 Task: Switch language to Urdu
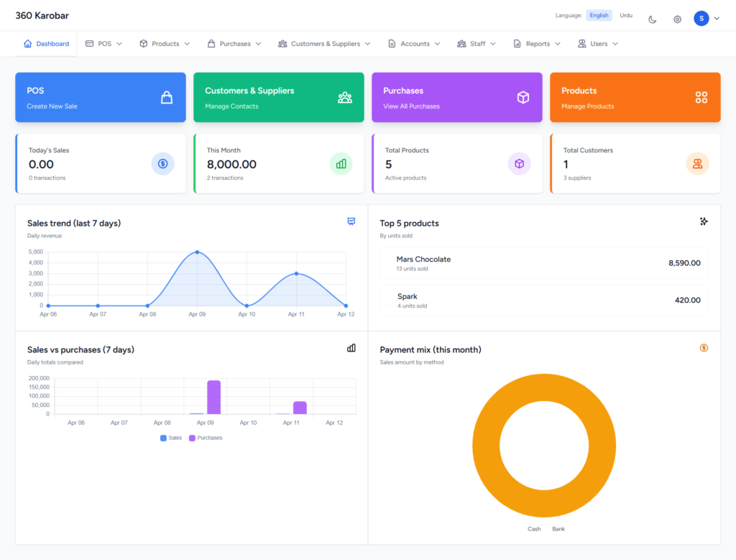point(626,15)
